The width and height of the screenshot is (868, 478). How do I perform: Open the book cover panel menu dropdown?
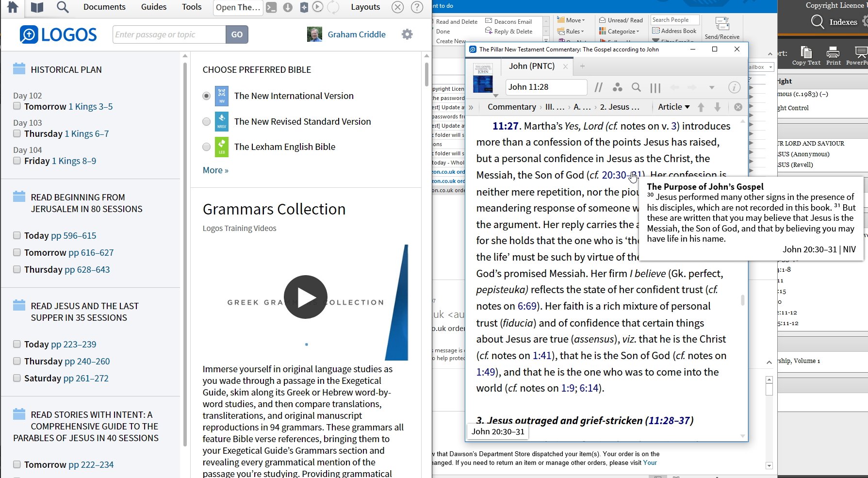pyautogui.click(x=495, y=96)
